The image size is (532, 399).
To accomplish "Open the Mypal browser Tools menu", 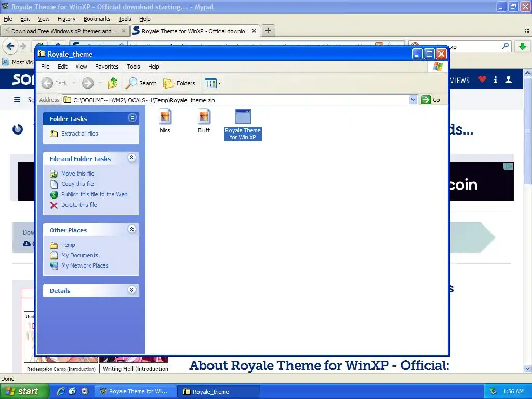I will pos(125,19).
